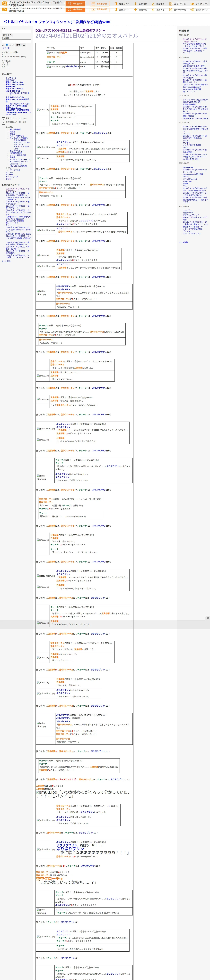Screen dimensions: 210x980
Task: Select the 'or' radio button for tag search
Action: coord(13,45)
